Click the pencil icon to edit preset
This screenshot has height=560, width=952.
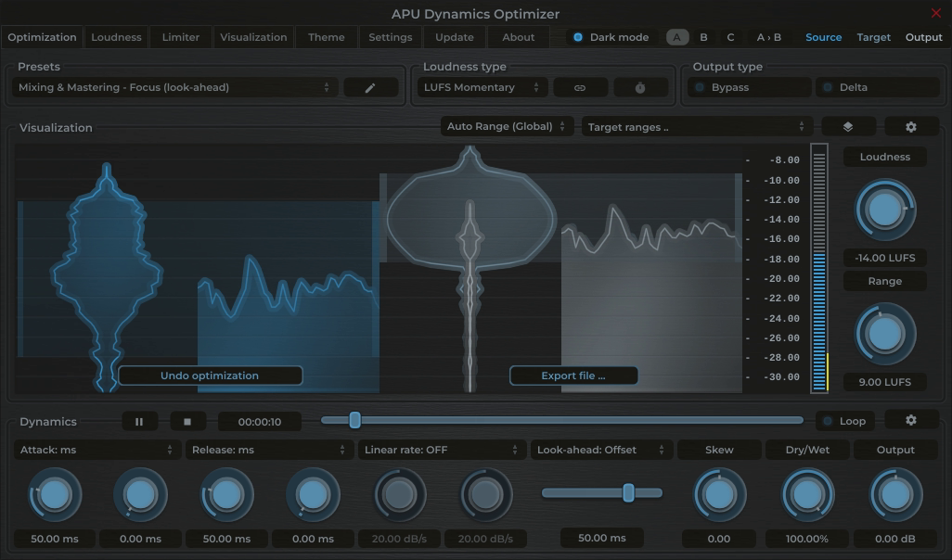click(x=370, y=86)
